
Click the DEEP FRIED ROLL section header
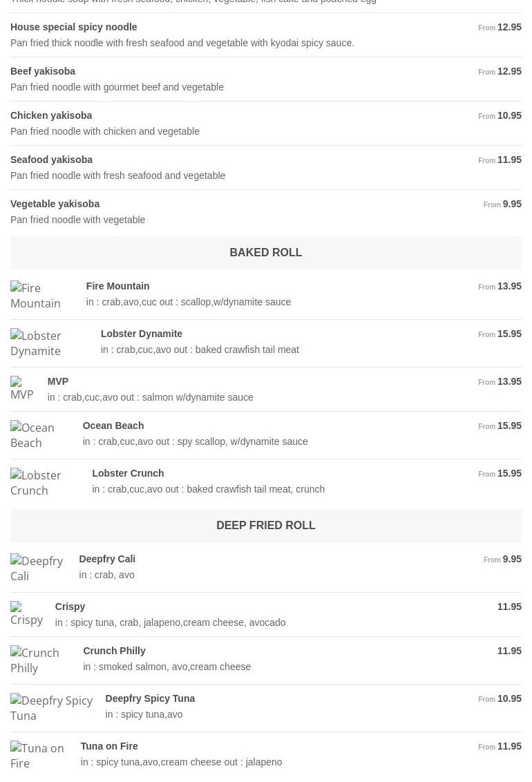click(x=265, y=526)
